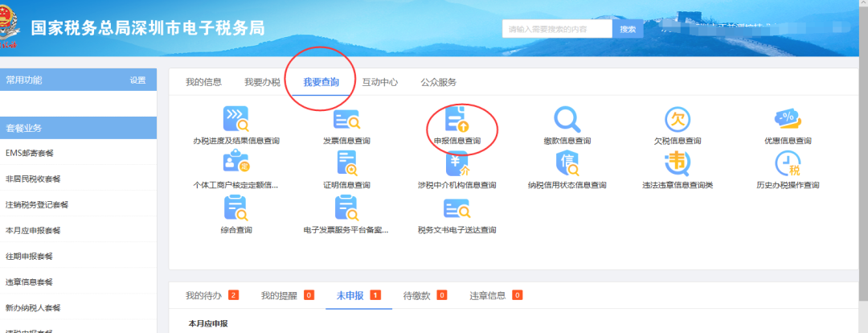Switch to 我要办税 tab
The image size is (868, 333).
pos(262,83)
